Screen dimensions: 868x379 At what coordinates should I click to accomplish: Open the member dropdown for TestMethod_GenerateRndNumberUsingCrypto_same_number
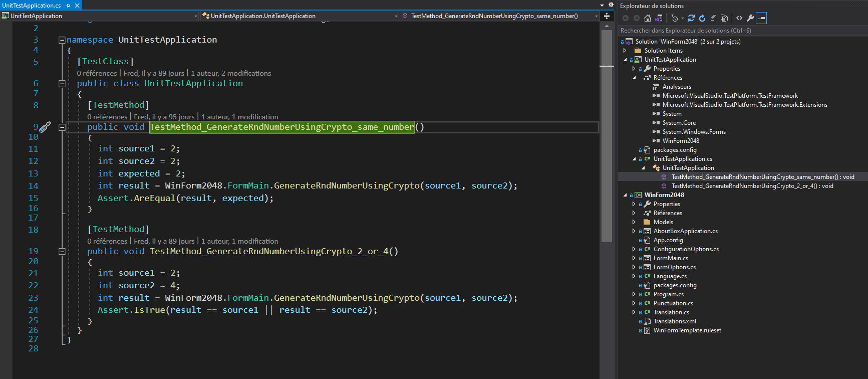click(x=500, y=16)
